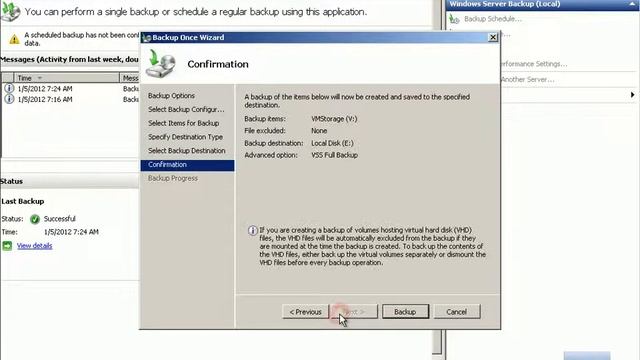Click the Backup Schedule icon
This screenshot has width=640, height=360.
[x=454, y=19]
